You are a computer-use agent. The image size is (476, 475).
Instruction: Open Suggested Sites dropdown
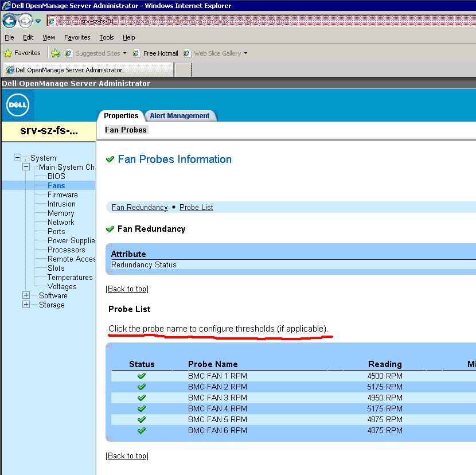click(x=96, y=53)
